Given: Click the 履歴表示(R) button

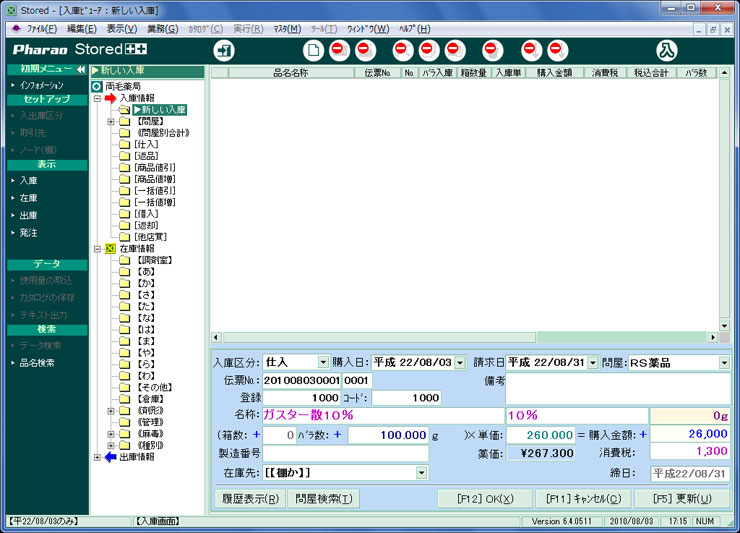Looking at the screenshot, I should coord(250,499).
